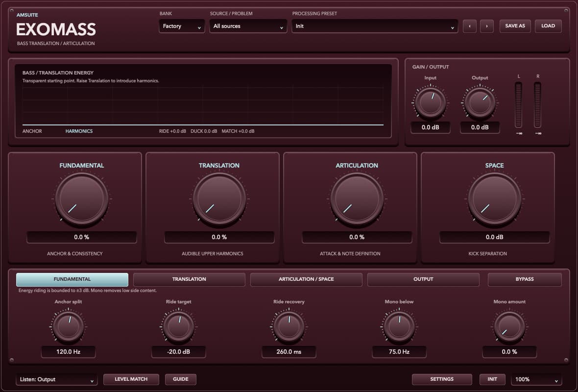Open the 100% zoom scale dropdown
The image size is (578, 392).
[x=536, y=379]
